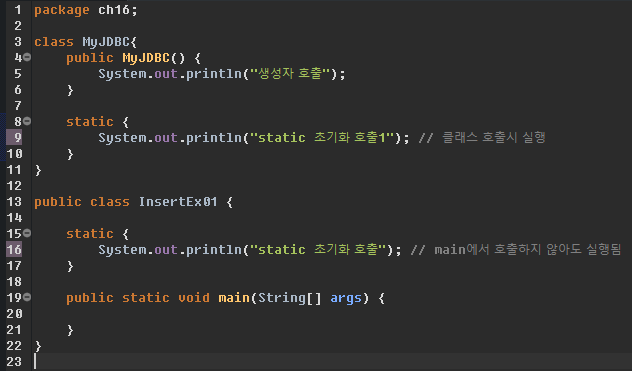Collapse the main method fold at line 19
The width and height of the screenshot is (632, 371).
click(27, 297)
